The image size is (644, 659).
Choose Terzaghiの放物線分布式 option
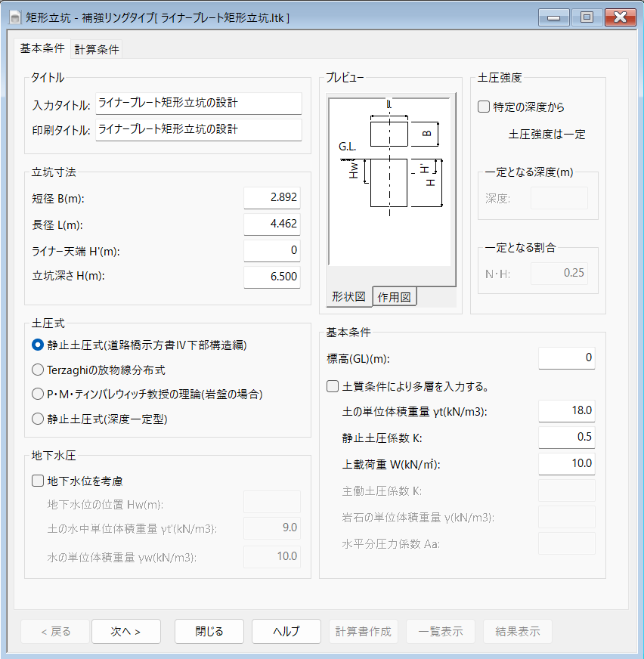(x=38, y=370)
